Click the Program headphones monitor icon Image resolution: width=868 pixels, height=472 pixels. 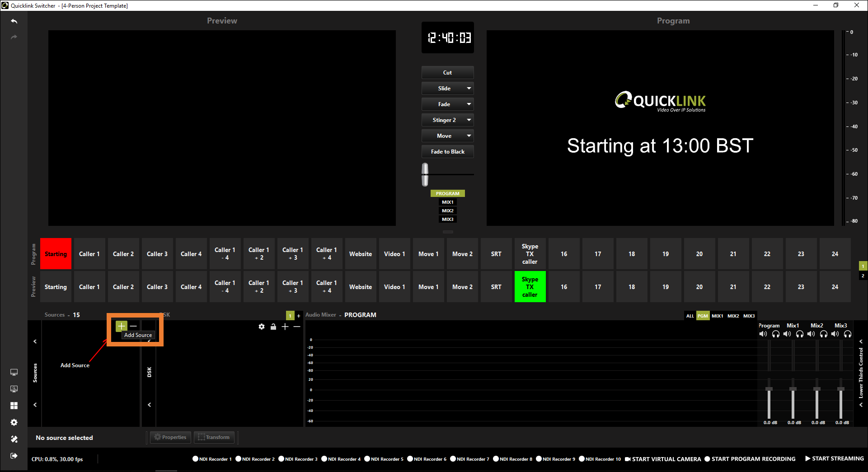(776, 334)
